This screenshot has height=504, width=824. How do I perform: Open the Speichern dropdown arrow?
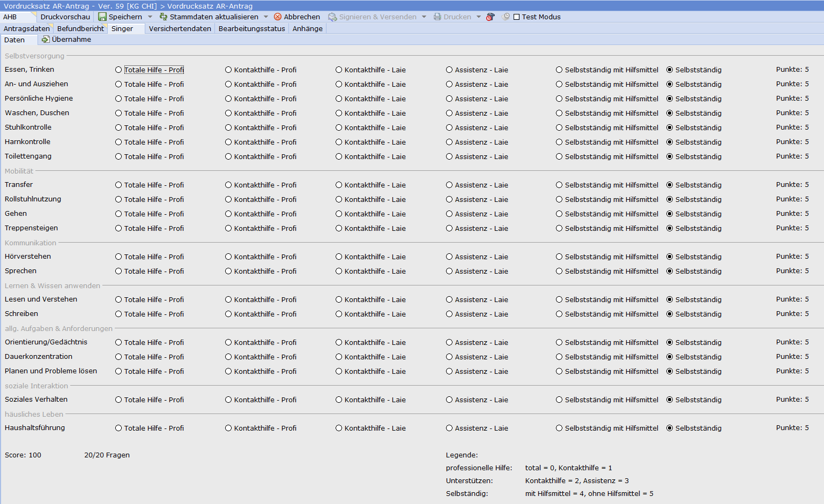150,17
